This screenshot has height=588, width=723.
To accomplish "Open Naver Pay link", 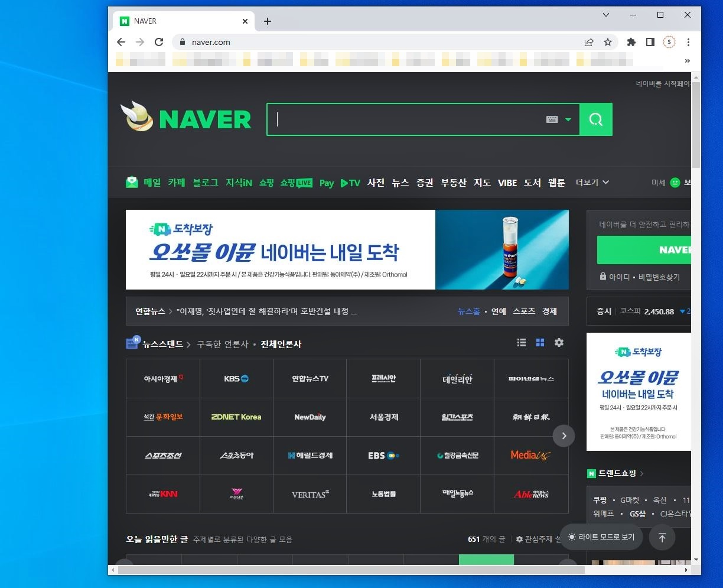I will click(x=327, y=183).
